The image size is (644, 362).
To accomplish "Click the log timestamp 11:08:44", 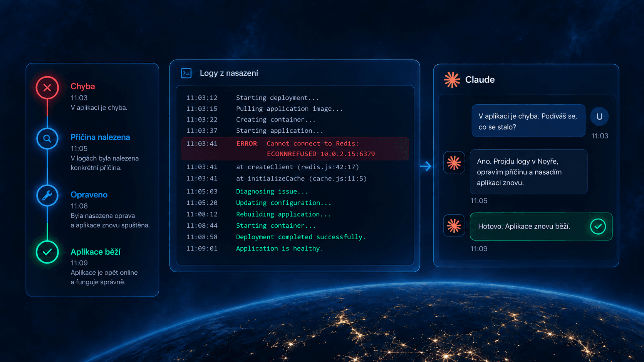I will coord(202,226).
